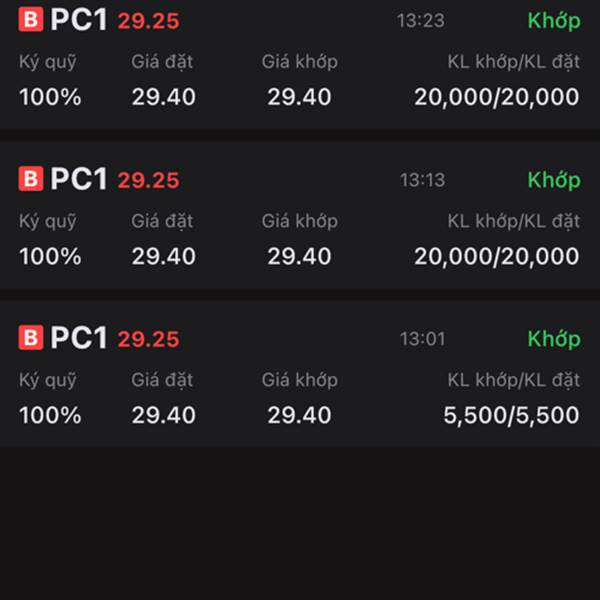Screen dimensions: 600x600
Task: Tap the green Khớp status at 13:23
Action: point(554,21)
